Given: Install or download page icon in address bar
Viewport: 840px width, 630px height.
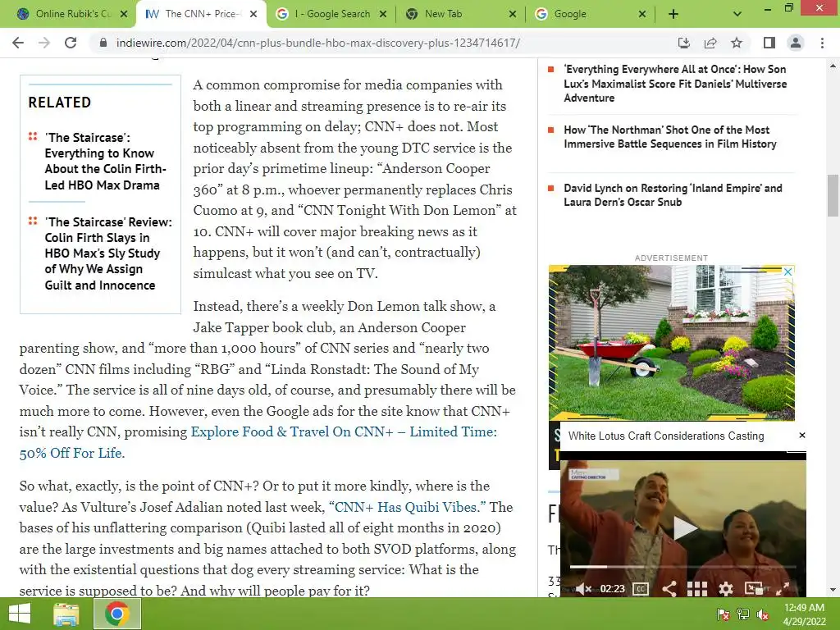Looking at the screenshot, I should pos(683,43).
